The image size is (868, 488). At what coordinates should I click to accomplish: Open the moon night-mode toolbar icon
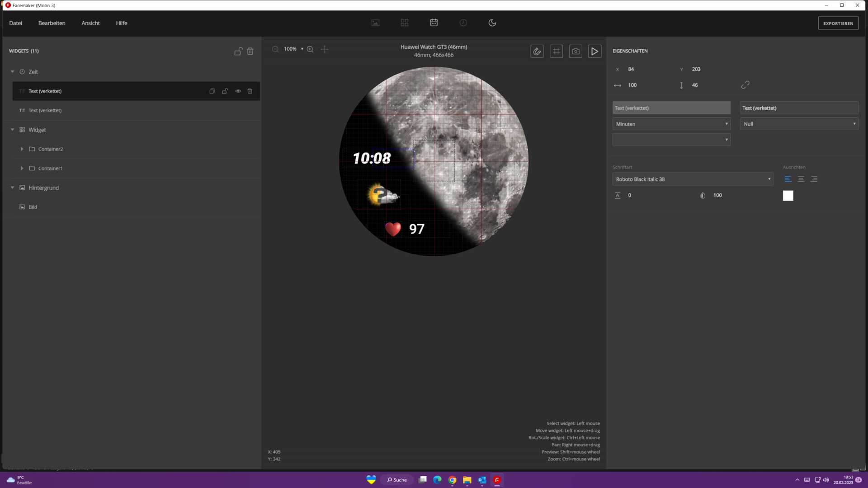tap(492, 23)
